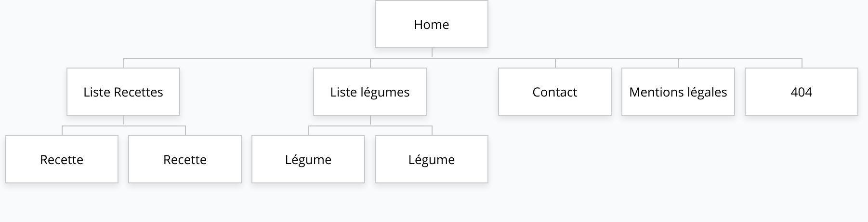Viewport: 868px width, 222px height.
Task: Click the Mentions légales box
Action: pos(678,92)
